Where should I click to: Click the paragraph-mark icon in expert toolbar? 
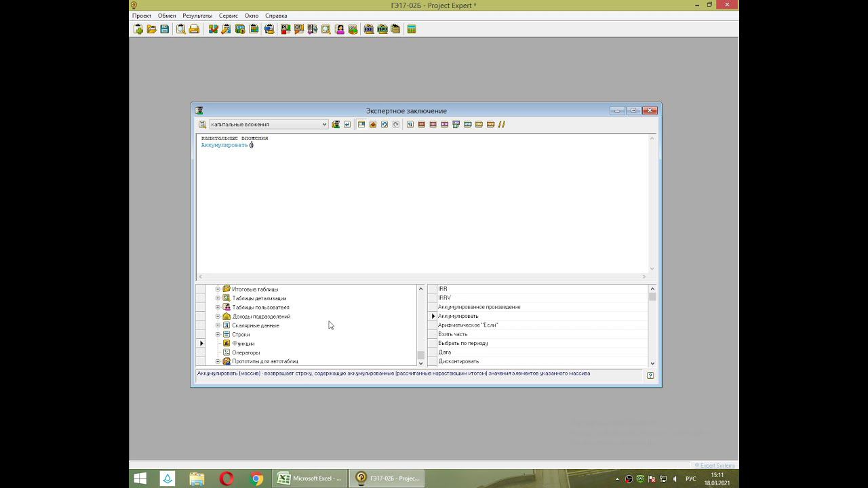point(410,125)
